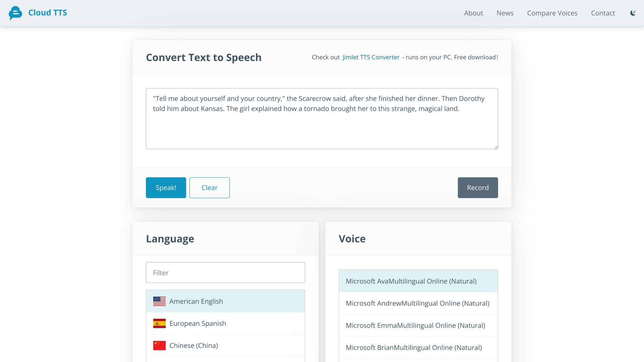644x362 pixels.
Task: Toggle dark mode moon icon
Action: point(633,13)
